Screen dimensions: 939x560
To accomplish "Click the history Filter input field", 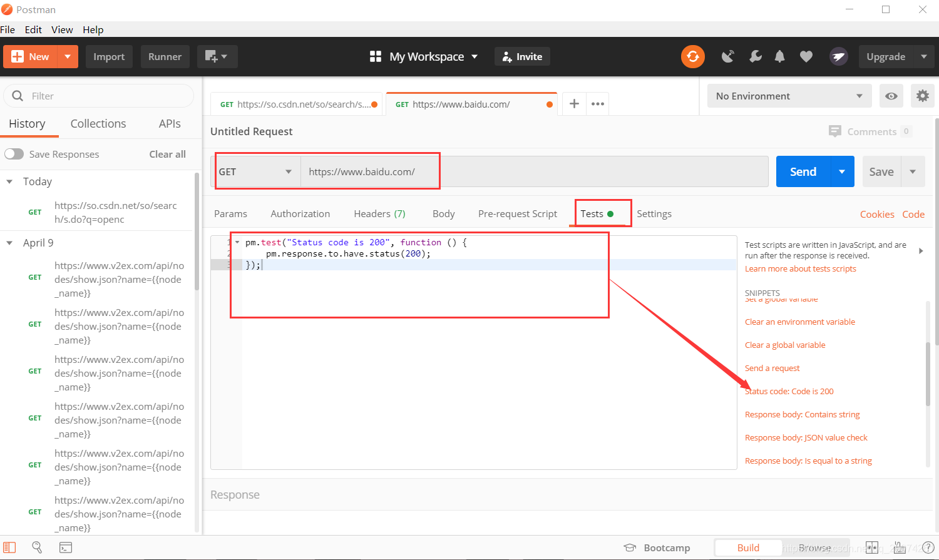I will [99, 96].
